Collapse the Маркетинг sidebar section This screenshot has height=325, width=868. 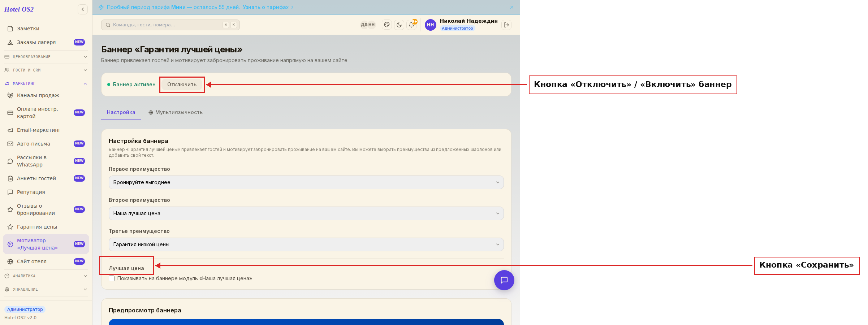(46, 83)
